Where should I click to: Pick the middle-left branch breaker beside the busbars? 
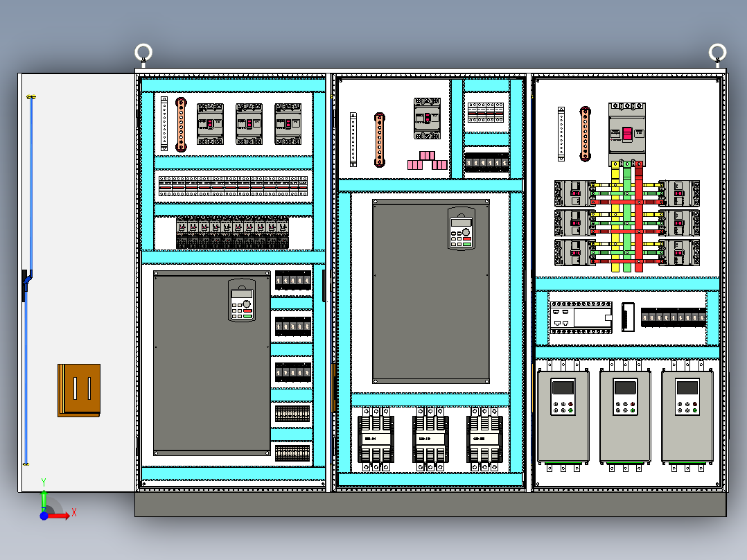(x=575, y=223)
